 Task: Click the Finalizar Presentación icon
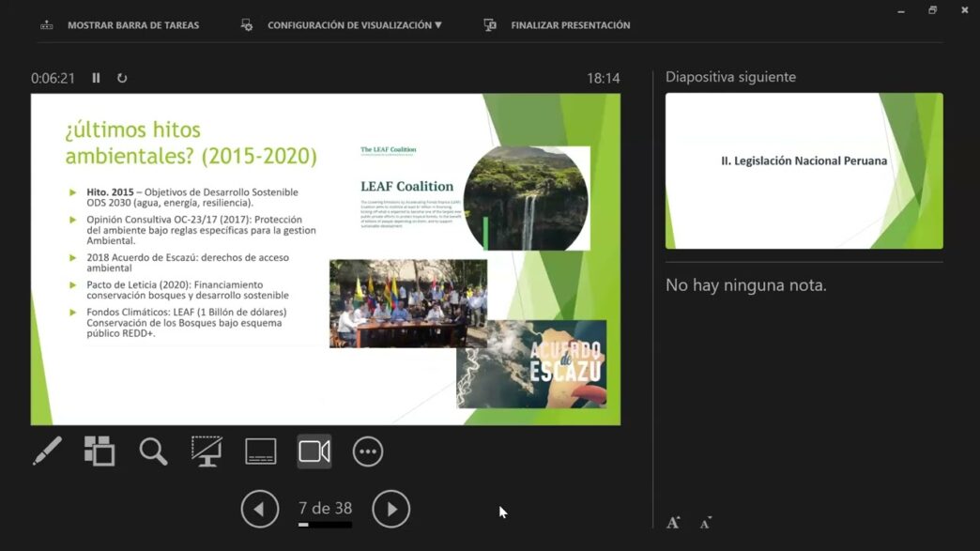coord(489,24)
